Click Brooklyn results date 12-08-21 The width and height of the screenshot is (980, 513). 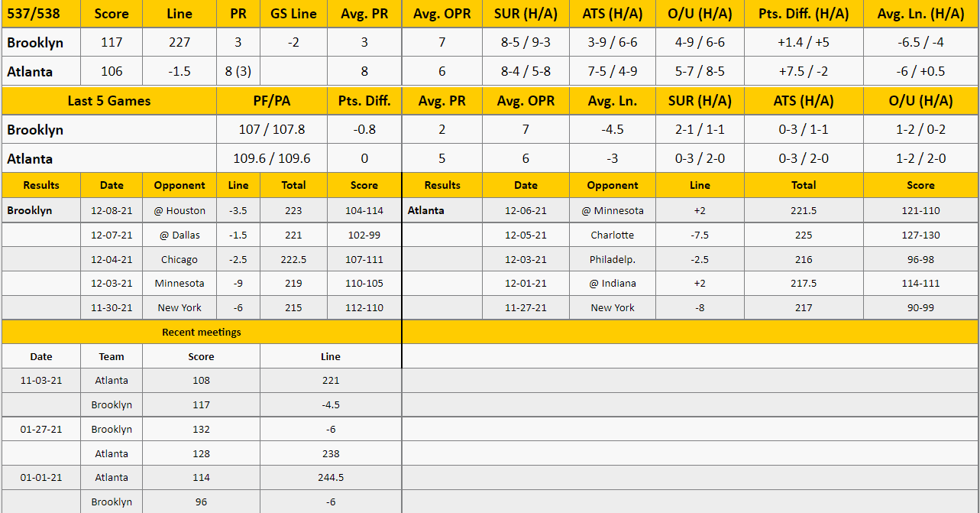click(x=112, y=210)
